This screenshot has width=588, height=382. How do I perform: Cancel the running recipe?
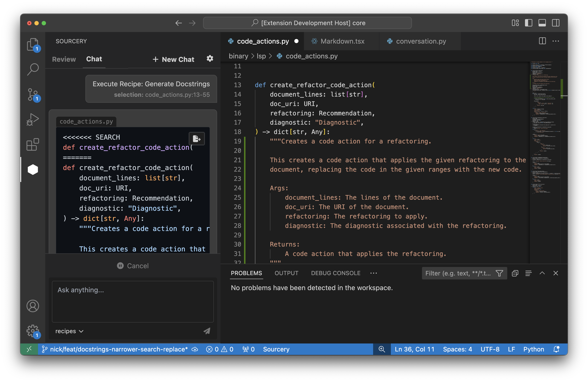[133, 266]
